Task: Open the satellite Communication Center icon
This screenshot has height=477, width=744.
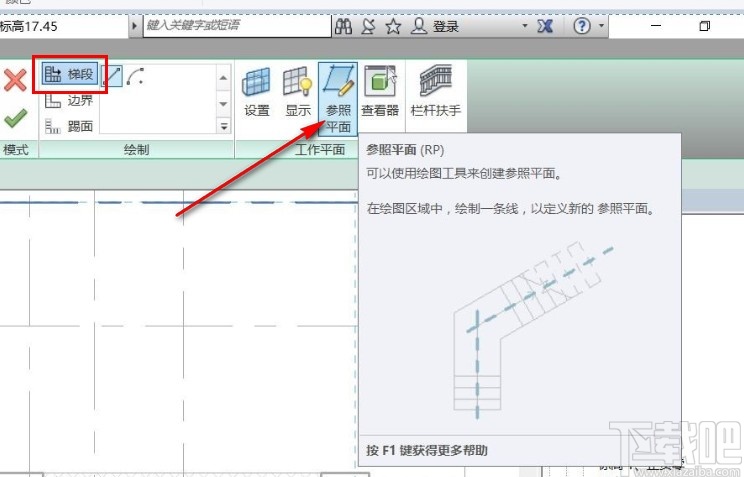Action: [x=368, y=26]
